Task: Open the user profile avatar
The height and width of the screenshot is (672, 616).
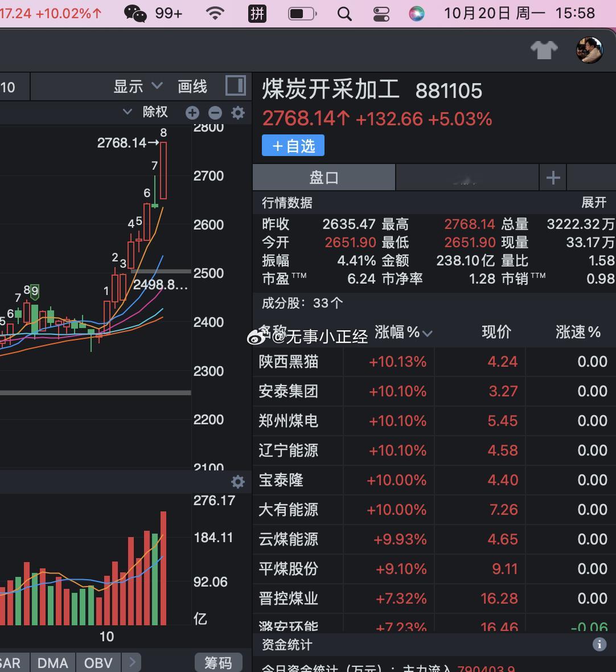Action: [x=589, y=50]
